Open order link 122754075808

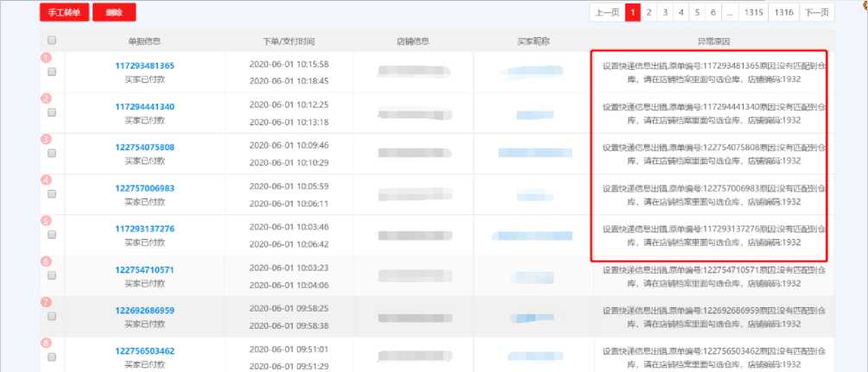point(144,148)
